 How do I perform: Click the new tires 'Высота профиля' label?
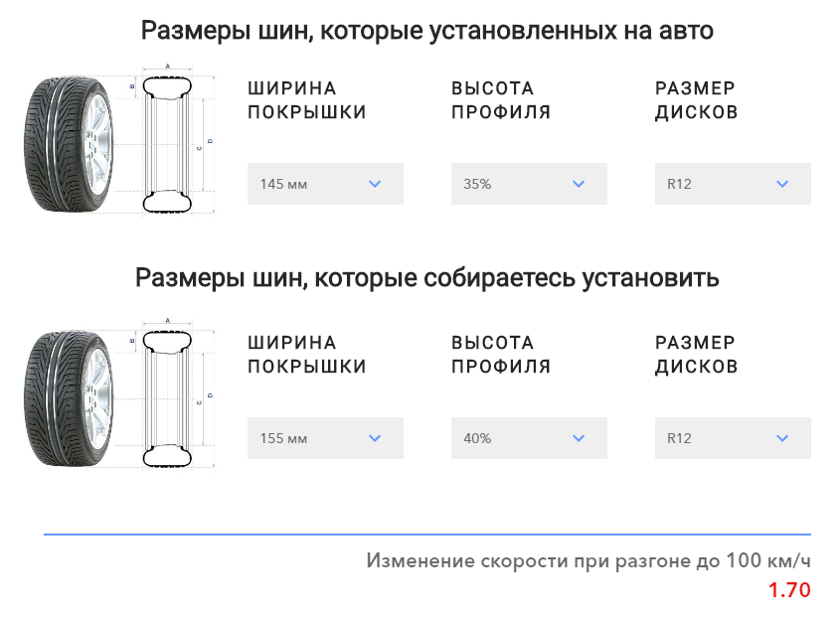(500, 355)
